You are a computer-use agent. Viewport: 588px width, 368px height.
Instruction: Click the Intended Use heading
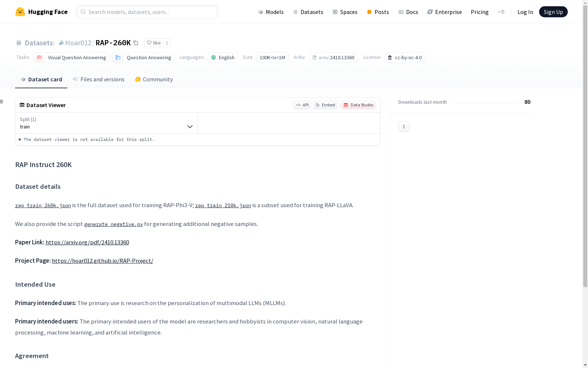pos(35,284)
